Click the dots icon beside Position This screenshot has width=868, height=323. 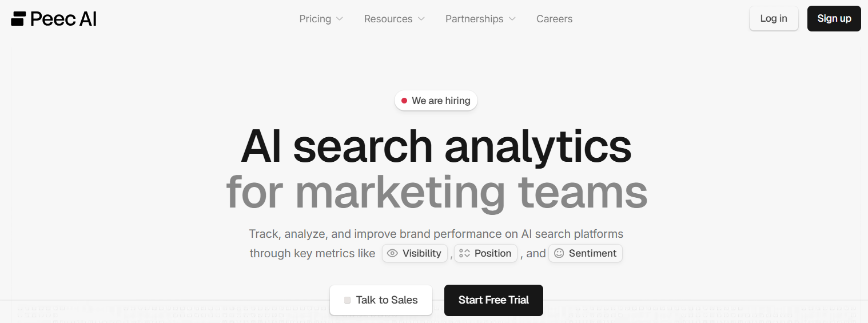(464, 253)
